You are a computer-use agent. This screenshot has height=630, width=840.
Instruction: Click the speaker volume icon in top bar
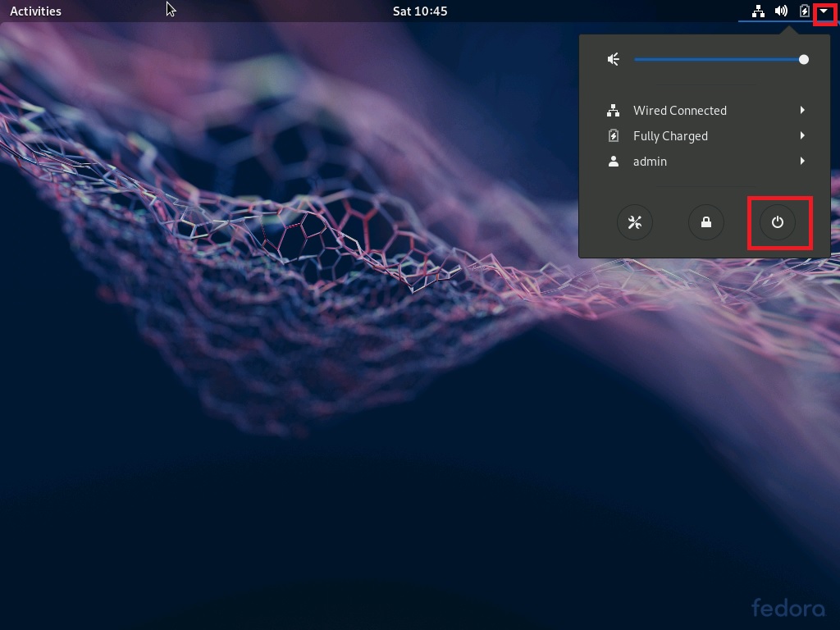[781, 11]
